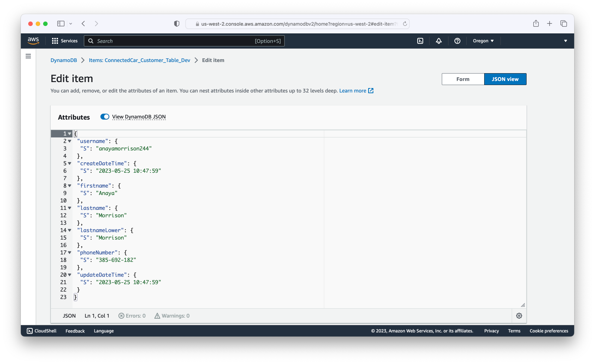Screen dimensions: 595x364
Task: Switch to the JSON view tab
Action: tap(505, 79)
